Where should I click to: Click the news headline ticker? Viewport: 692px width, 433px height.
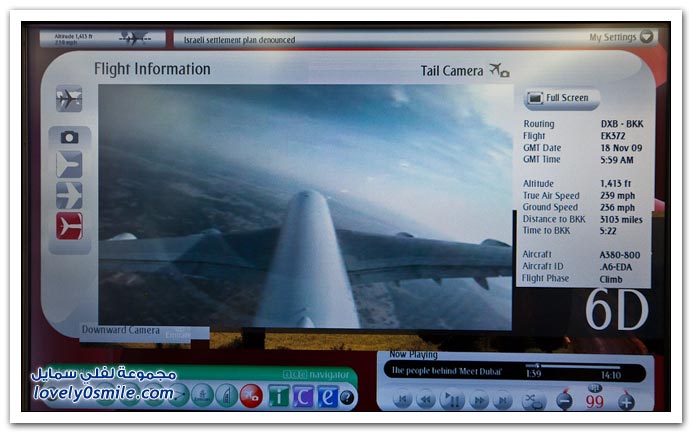[x=240, y=40]
